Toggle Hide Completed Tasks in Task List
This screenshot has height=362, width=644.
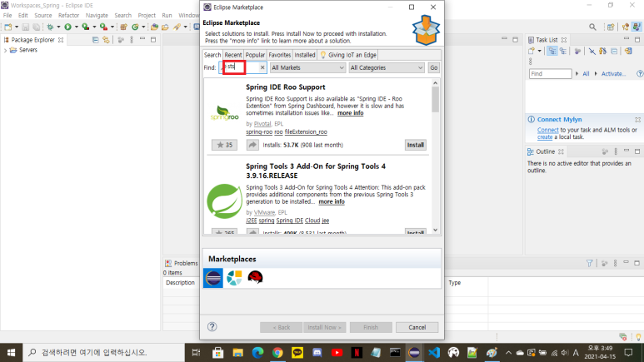[592, 51]
